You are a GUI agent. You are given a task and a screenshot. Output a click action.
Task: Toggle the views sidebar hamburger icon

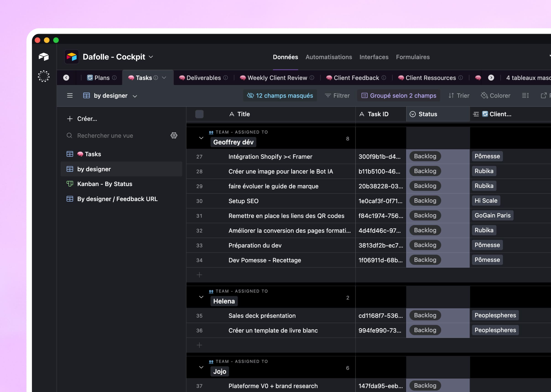[x=70, y=95]
